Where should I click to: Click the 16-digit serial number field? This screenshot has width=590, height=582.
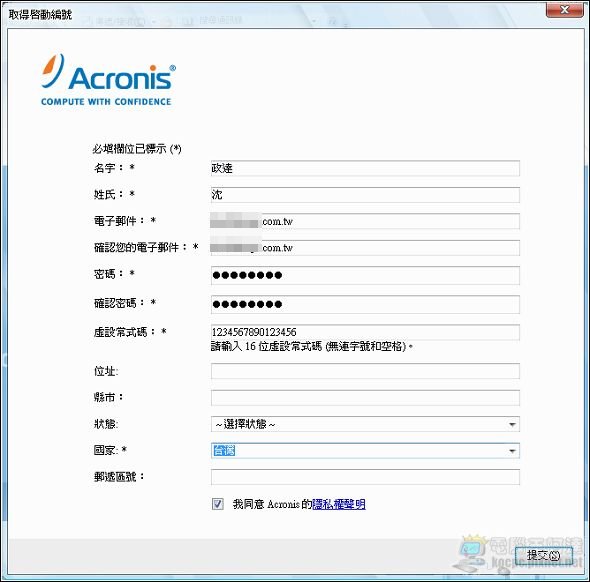point(365,332)
